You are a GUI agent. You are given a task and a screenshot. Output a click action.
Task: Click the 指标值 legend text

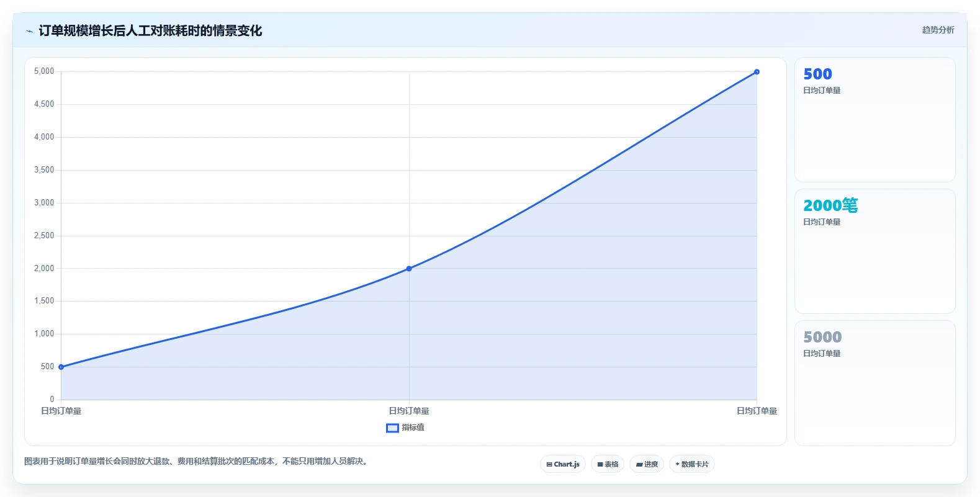(x=413, y=428)
